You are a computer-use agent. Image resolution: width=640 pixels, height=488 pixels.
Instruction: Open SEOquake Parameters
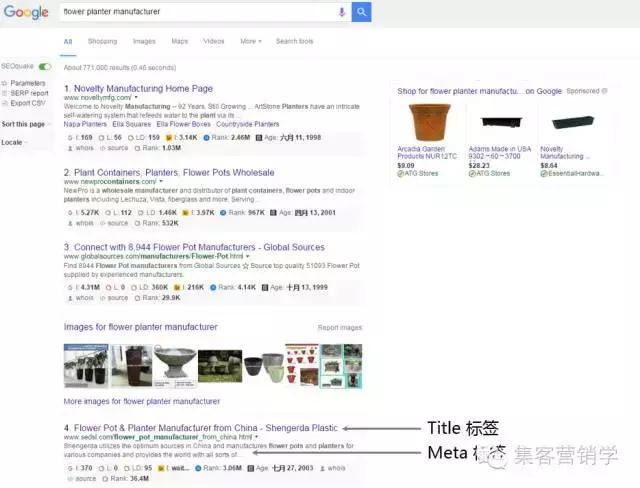pyautogui.click(x=28, y=83)
